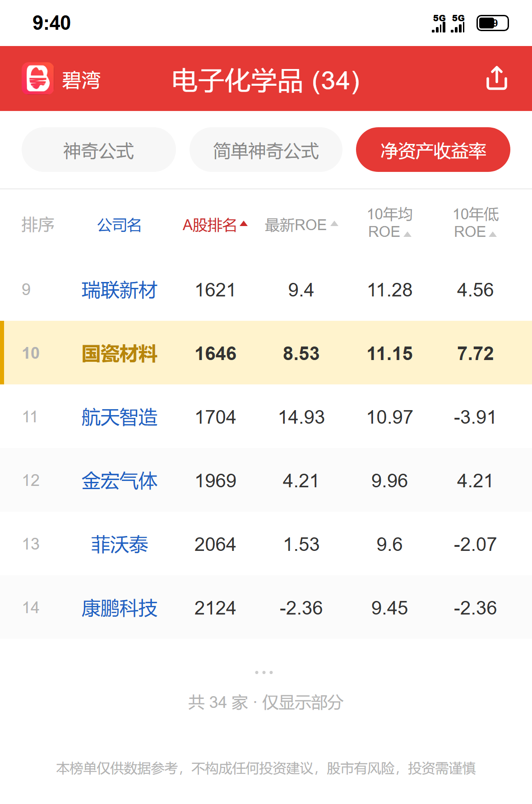Open highlighted company 国瓷材料

[120, 353]
